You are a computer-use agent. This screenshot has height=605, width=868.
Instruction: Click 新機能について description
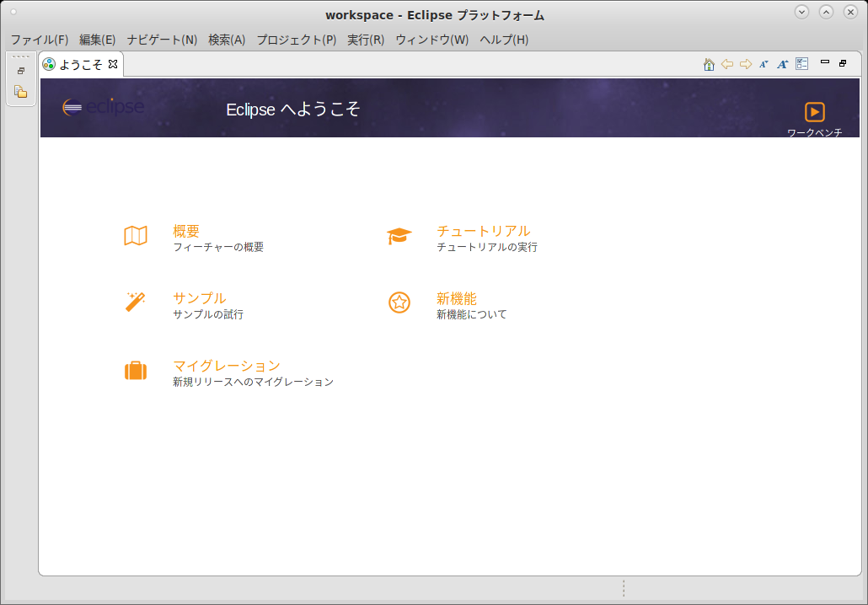pyautogui.click(x=472, y=314)
